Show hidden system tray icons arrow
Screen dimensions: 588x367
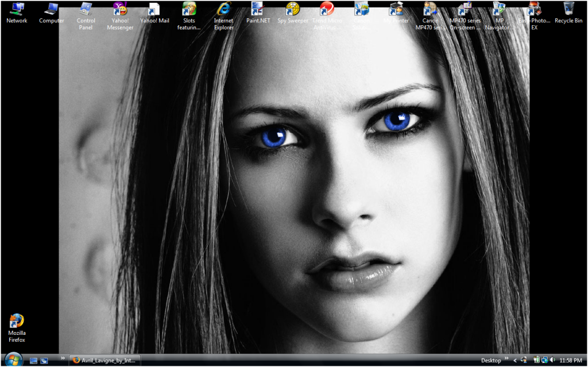coord(515,360)
